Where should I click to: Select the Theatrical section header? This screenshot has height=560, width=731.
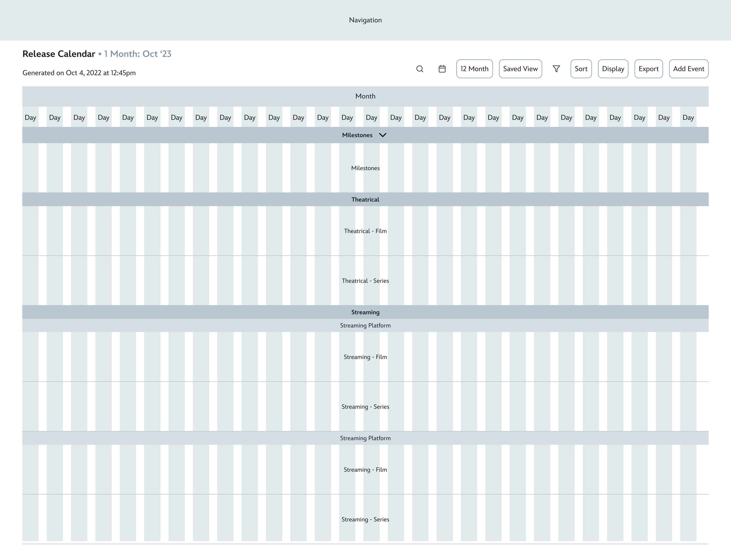[365, 199]
